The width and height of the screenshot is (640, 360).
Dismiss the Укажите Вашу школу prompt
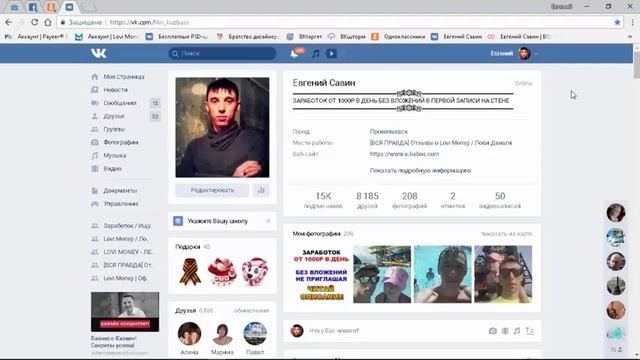click(x=268, y=221)
